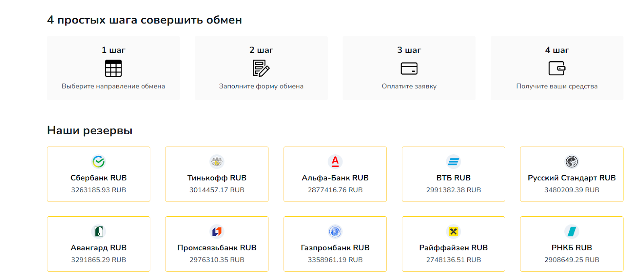This screenshot has width=644, height=274.
Task: Click reserve amount 3263185.93 RUB
Action: 99,190
